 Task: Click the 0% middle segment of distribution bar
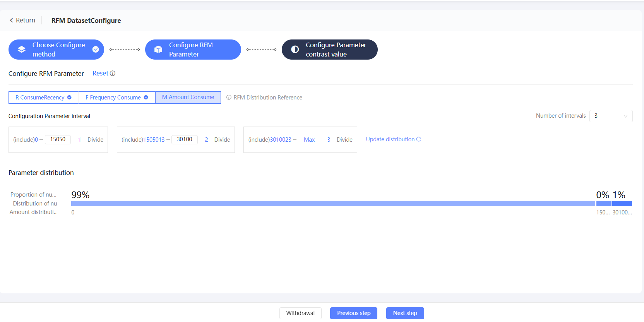604,204
